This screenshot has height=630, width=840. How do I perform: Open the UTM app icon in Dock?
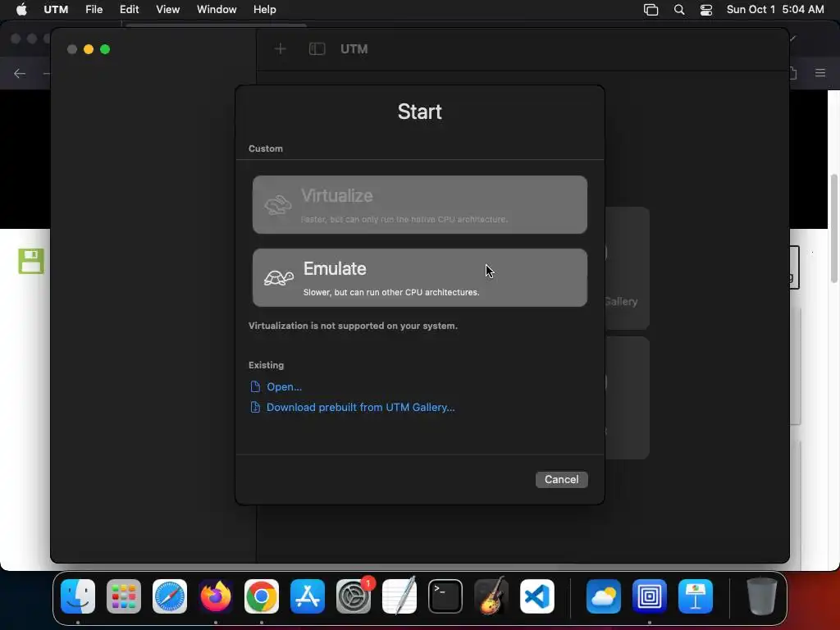(x=650, y=596)
